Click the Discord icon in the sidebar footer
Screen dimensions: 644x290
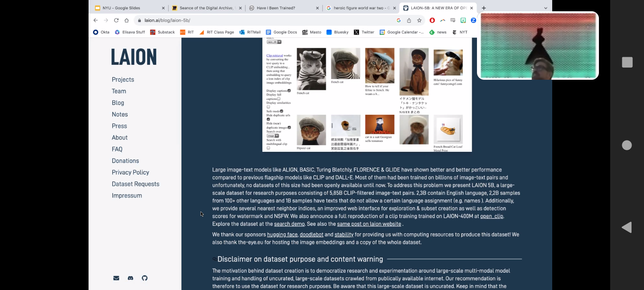click(130, 278)
